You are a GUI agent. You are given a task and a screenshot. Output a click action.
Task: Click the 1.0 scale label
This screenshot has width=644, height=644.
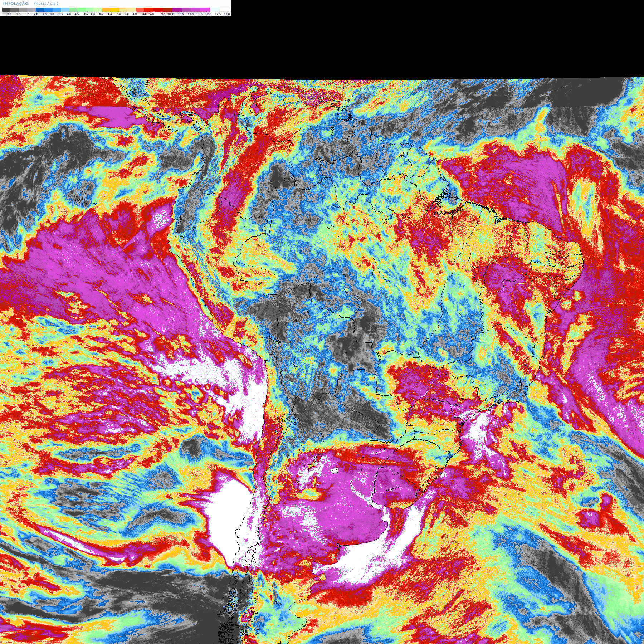(x=18, y=14)
